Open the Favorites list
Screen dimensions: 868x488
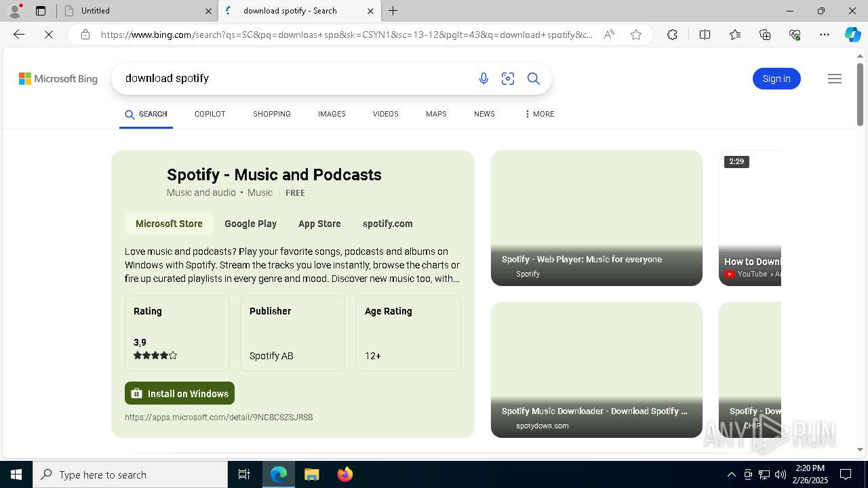[735, 35]
